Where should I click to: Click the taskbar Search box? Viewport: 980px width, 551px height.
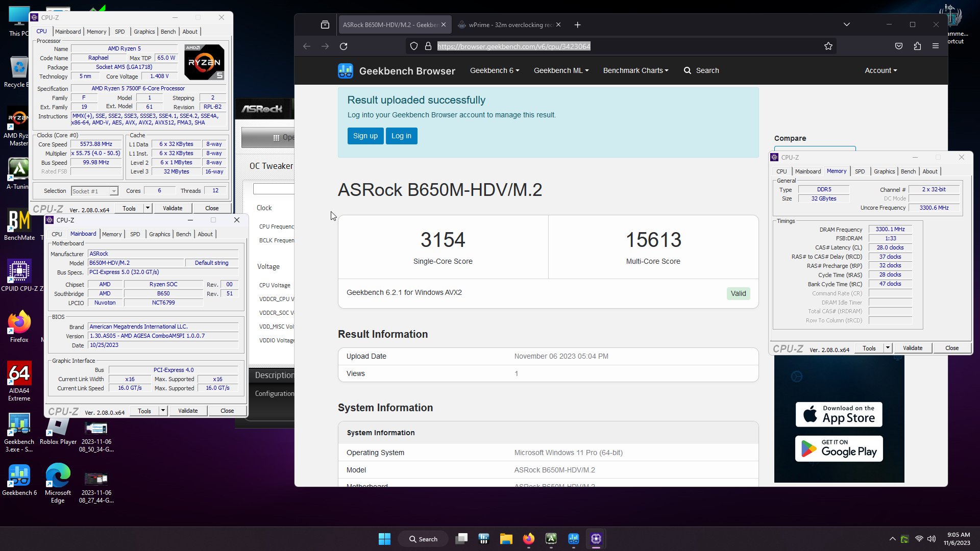point(423,539)
